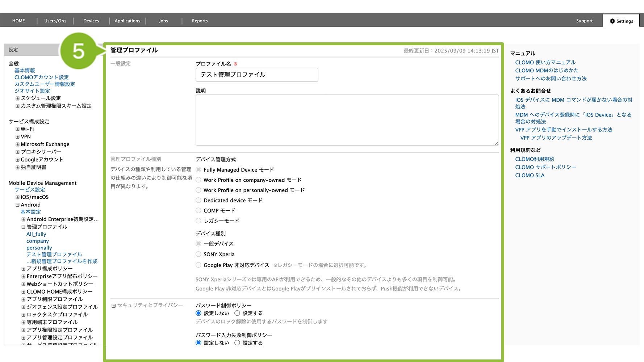Click into the 説明 description textarea
This screenshot has height=362, width=644.
[347, 120]
